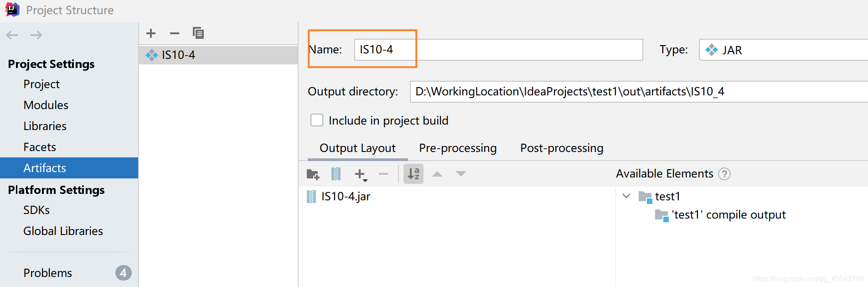Add a new artifact with plus icon
Image resolution: width=868 pixels, height=287 pixels.
point(151,33)
